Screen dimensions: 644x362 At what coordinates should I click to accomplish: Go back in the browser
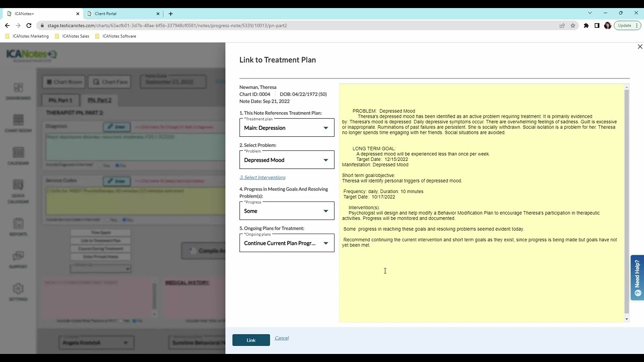[7, 25]
